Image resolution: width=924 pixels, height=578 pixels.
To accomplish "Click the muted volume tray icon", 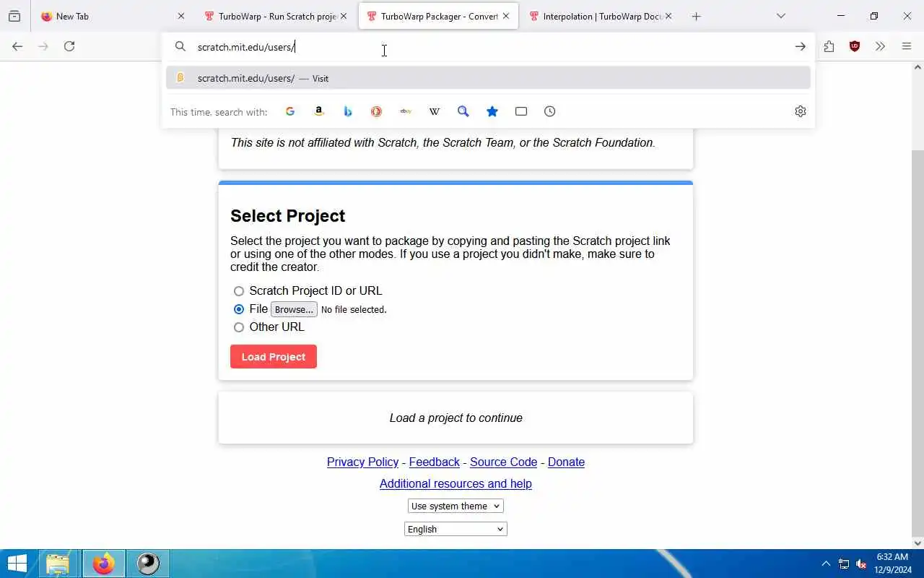I will [x=861, y=564].
